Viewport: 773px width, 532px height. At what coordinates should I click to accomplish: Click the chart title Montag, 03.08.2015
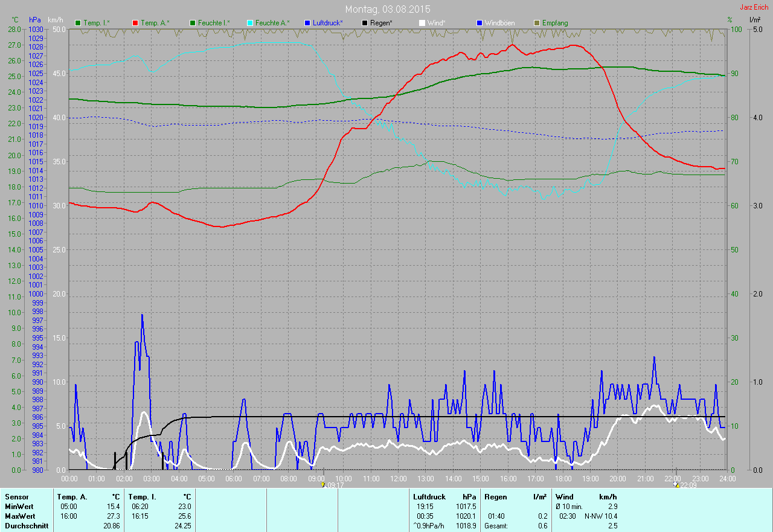point(388,9)
